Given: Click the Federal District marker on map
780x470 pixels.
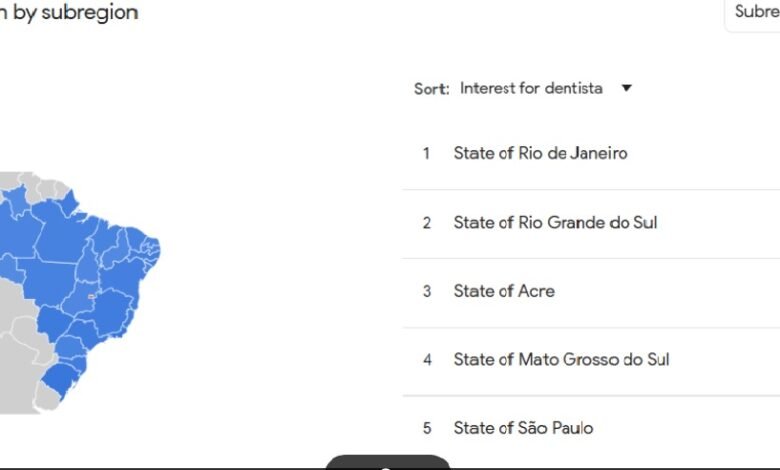Looking at the screenshot, I should pos(92,295).
